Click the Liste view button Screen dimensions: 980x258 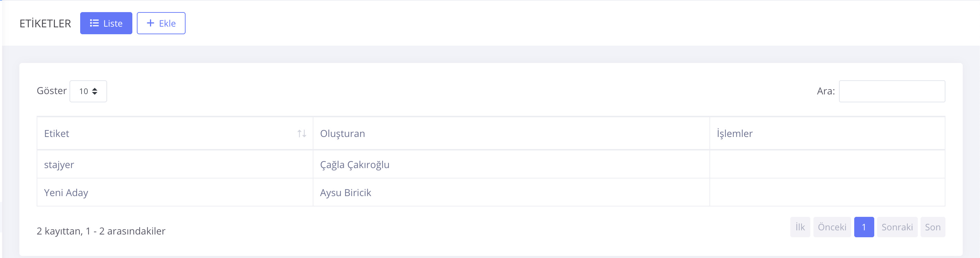click(x=106, y=23)
